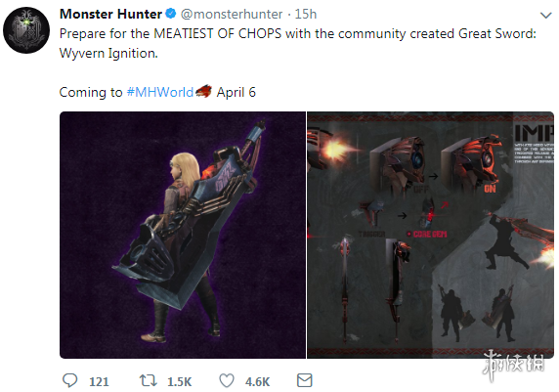Expand the tweet options chevron menu
Image resolution: width=559 pixels, height=392 pixels.
click(x=546, y=16)
